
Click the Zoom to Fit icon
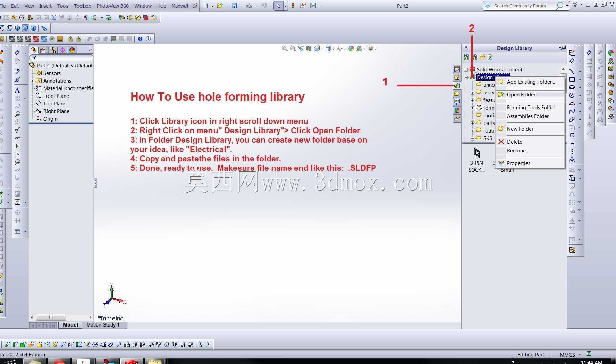click(x=285, y=49)
